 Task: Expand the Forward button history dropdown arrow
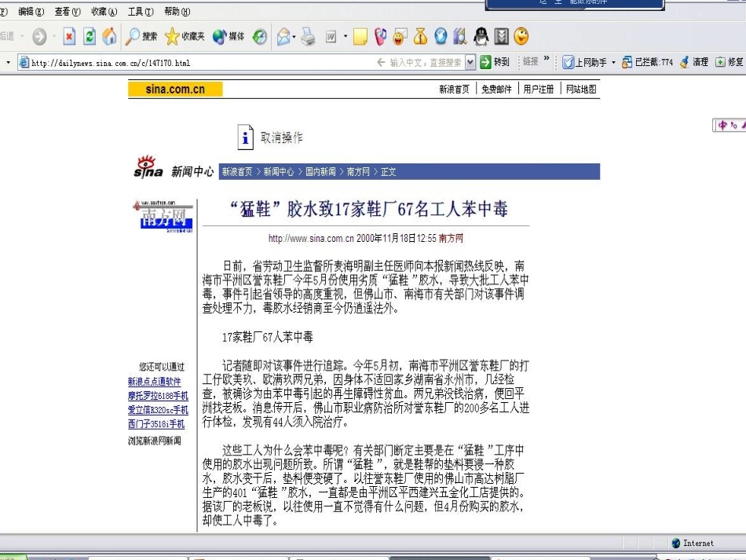tap(53, 36)
